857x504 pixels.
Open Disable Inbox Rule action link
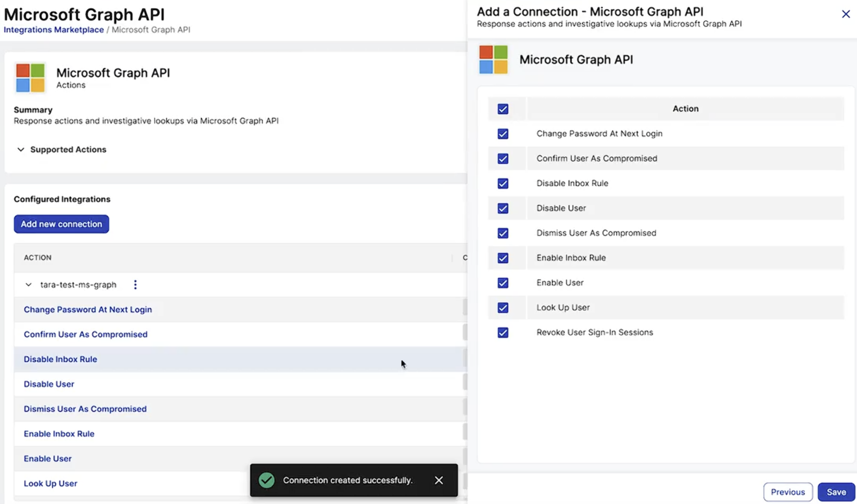(x=60, y=359)
